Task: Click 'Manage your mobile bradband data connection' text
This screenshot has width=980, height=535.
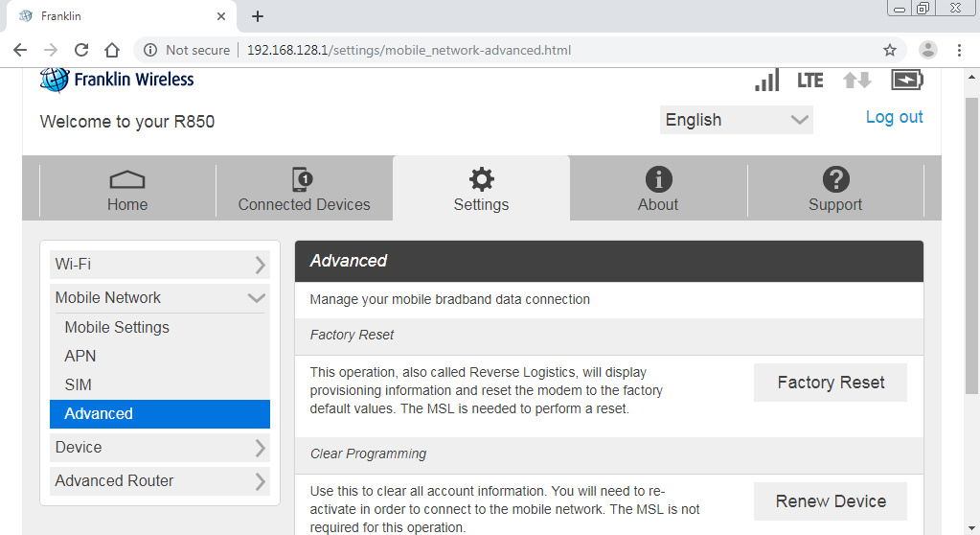Action: coord(450,300)
